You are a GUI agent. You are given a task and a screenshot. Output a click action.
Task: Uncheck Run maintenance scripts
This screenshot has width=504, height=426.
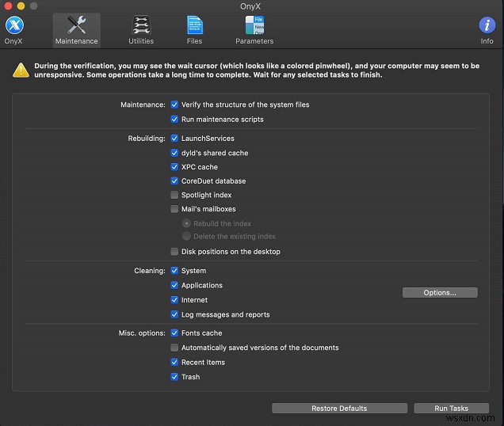click(174, 120)
